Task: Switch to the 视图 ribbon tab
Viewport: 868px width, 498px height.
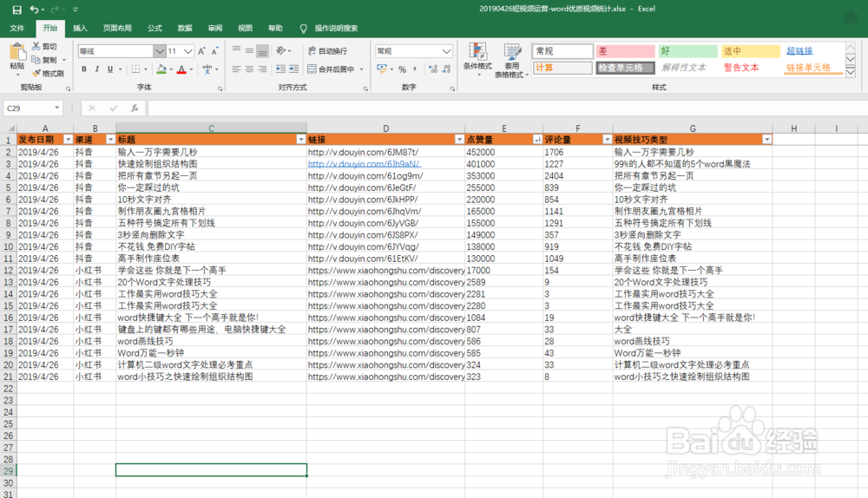Action: coord(246,29)
